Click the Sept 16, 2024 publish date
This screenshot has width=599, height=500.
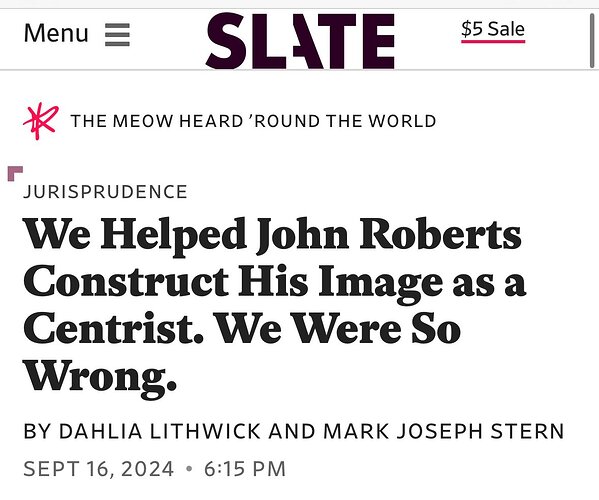tap(99, 469)
